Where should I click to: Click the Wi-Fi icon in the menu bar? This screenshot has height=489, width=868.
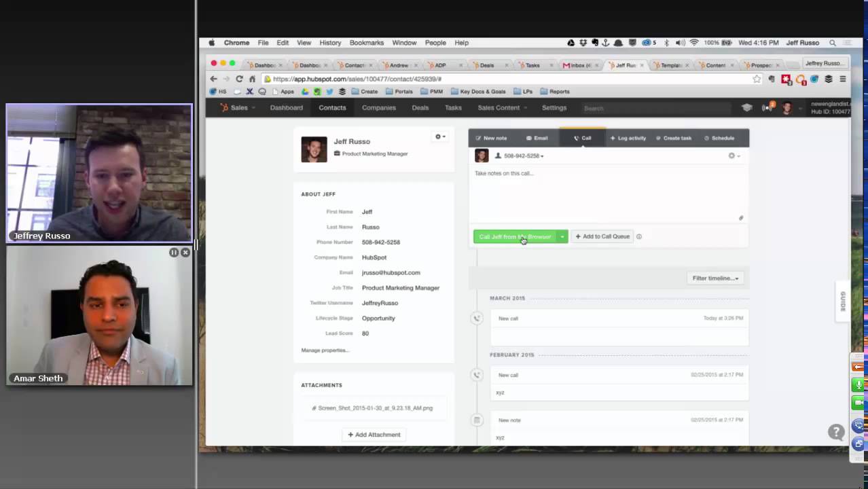(x=694, y=43)
